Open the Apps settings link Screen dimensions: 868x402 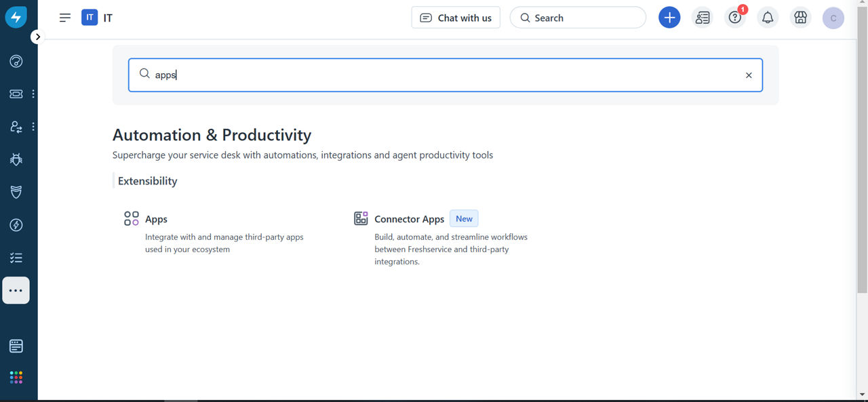pos(156,219)
